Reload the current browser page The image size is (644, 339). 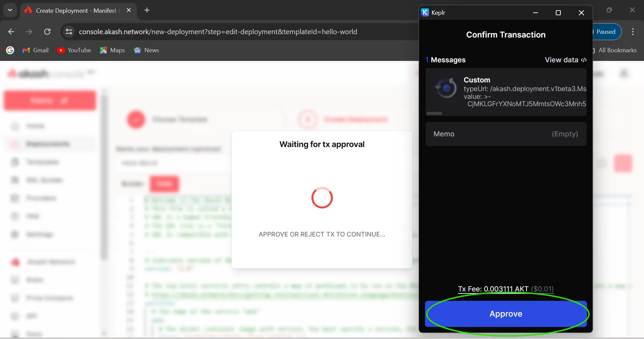[x=47, y=32]
